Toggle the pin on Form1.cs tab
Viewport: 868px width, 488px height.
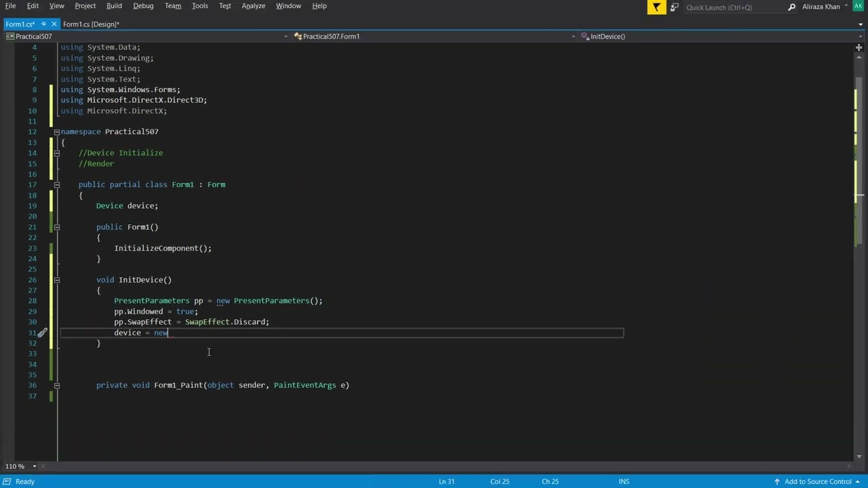(43, 24)
